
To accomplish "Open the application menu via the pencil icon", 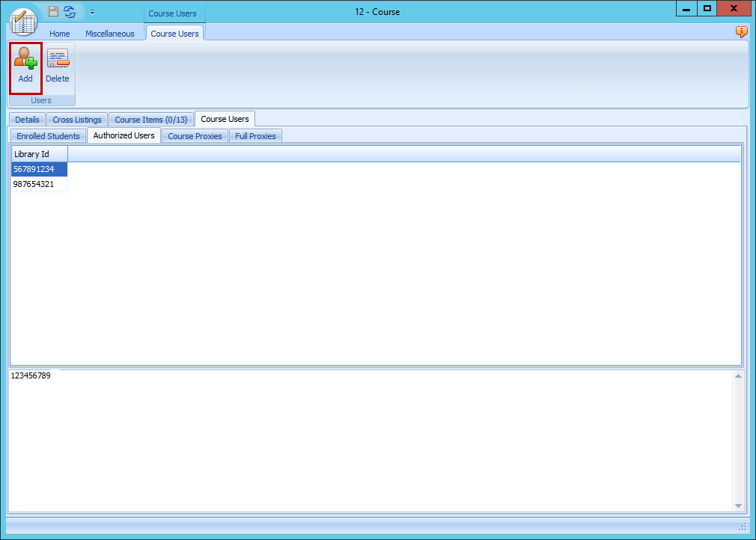I will (x=22, y=21).
